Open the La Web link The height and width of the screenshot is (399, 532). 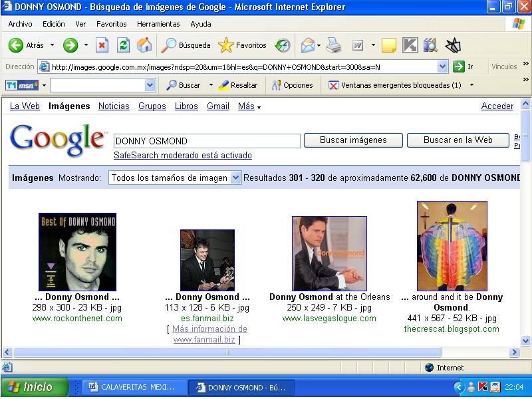point(25,106)
